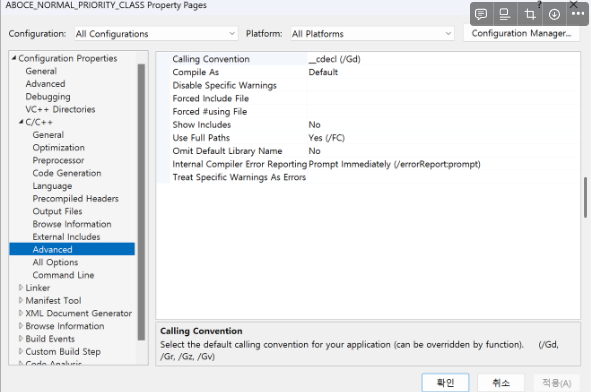Open the Preprocessor page
Screen dimensions: 591x392
(58, 160)
